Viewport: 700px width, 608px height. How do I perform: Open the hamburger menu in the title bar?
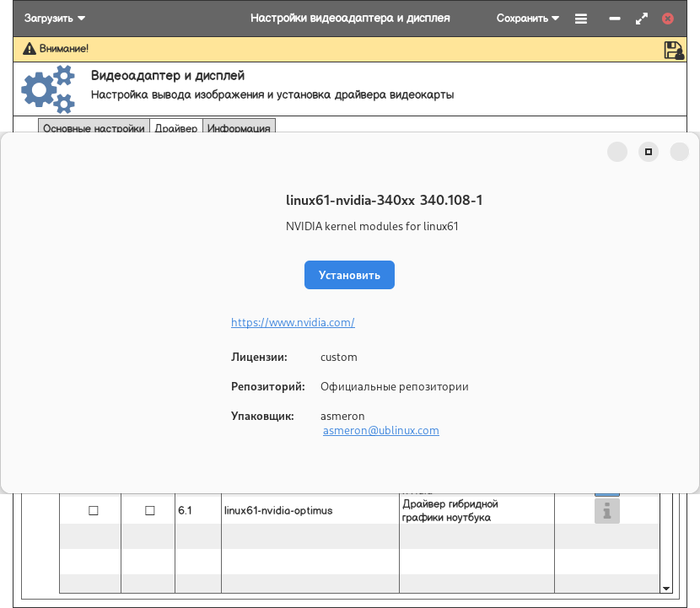581,19
